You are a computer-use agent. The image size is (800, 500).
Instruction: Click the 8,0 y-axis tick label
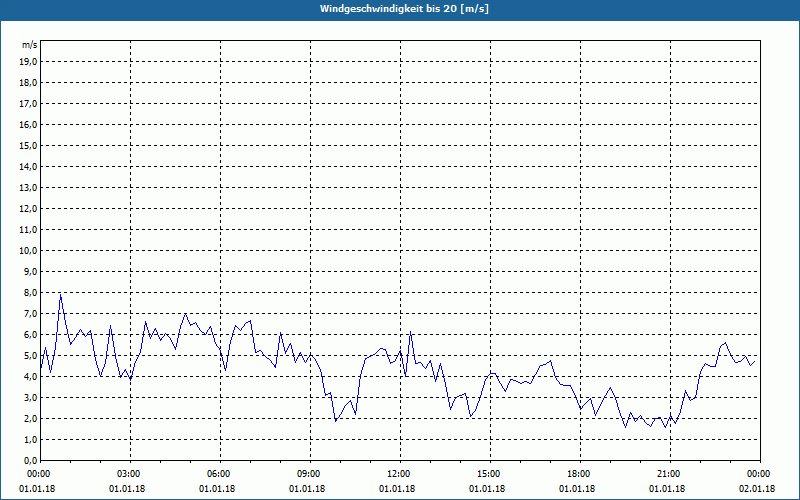31,292
